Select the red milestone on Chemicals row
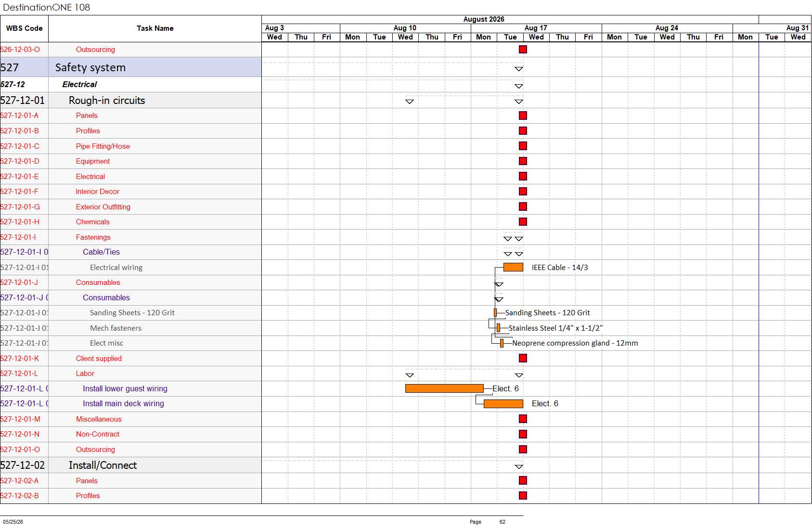This screenshot has width=812, height=528. coord(523,222)
